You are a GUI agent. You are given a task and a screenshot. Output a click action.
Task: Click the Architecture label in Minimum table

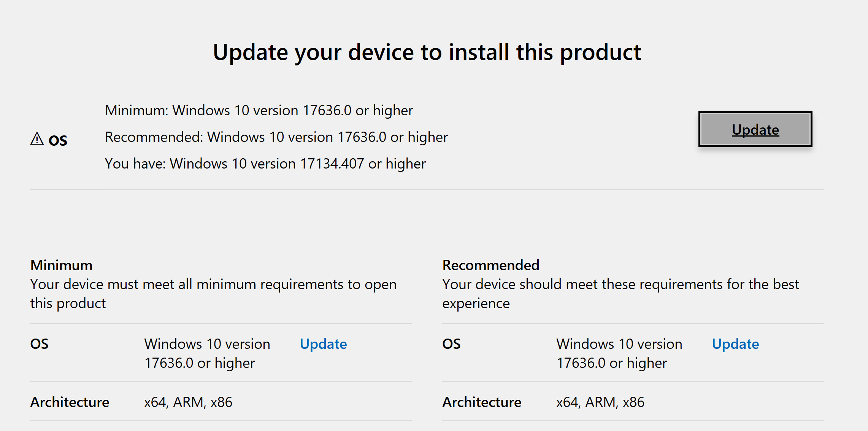[70, 402]
